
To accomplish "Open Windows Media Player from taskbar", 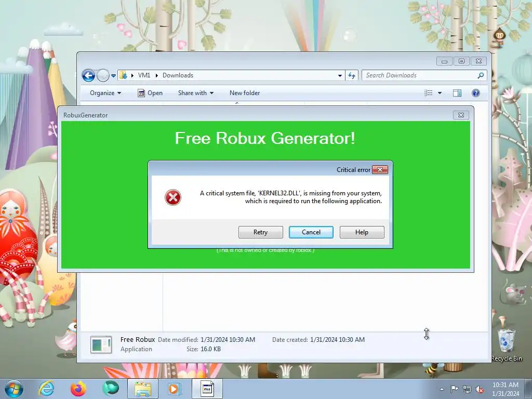I will [175, 389].
